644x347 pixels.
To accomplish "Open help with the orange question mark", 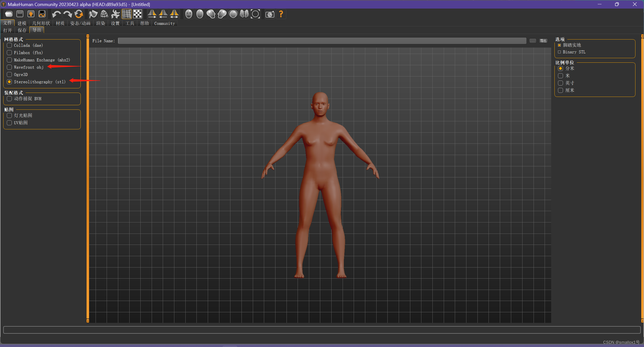I will point(281,14).
